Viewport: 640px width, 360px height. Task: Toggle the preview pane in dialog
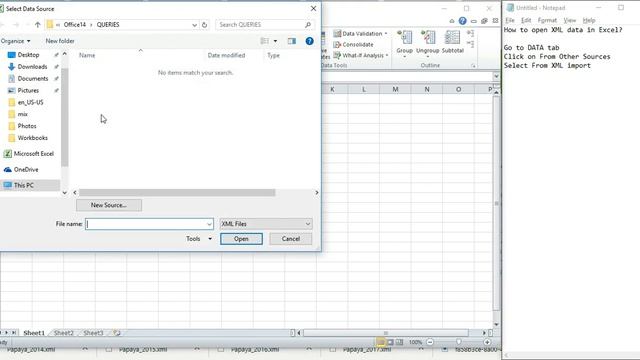tap(291, 41)
